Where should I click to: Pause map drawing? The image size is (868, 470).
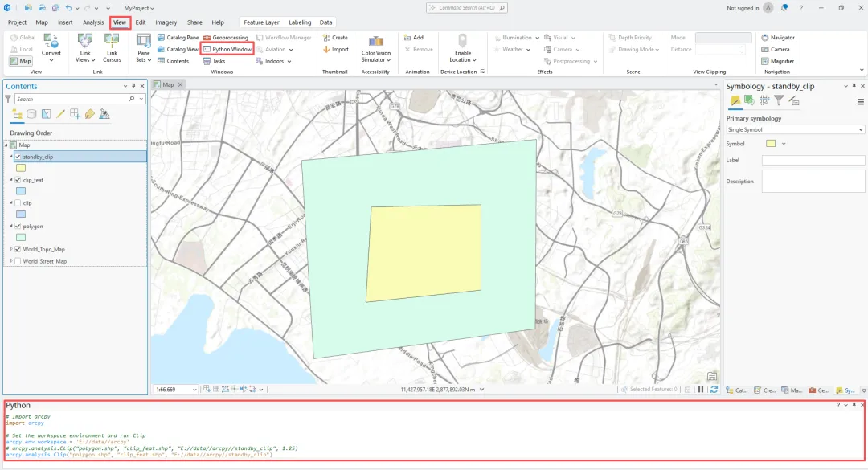tap(701, 389)
